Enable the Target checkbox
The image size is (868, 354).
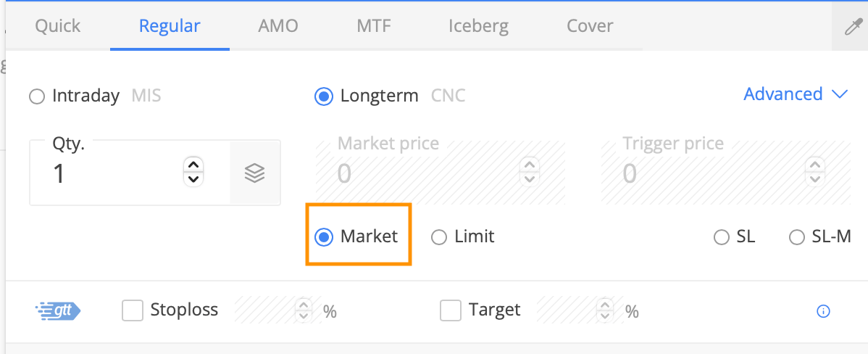pos(451,310)
